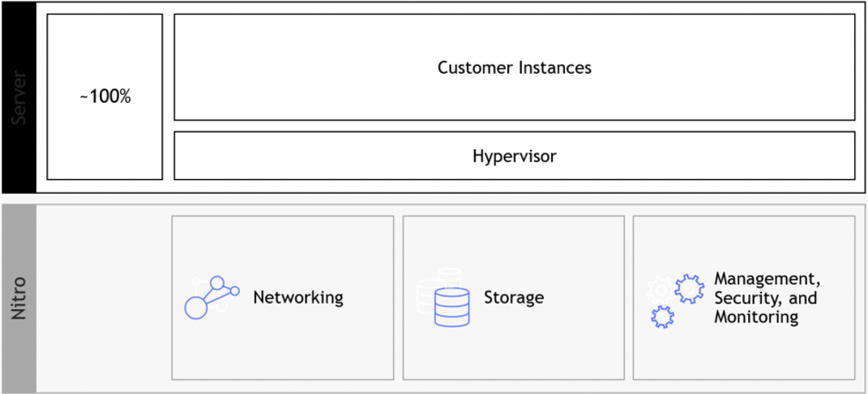The image size is (868, 394).
Task: Click the Management, Security, and Monitoring text
Action: coord(766,298)
